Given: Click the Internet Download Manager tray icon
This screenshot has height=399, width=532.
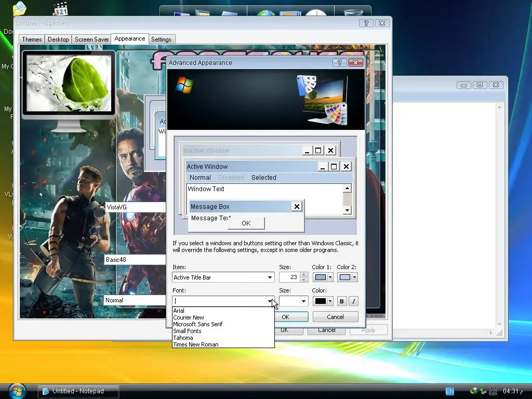Looking at the screenshot, I should [x=474, y=391].
